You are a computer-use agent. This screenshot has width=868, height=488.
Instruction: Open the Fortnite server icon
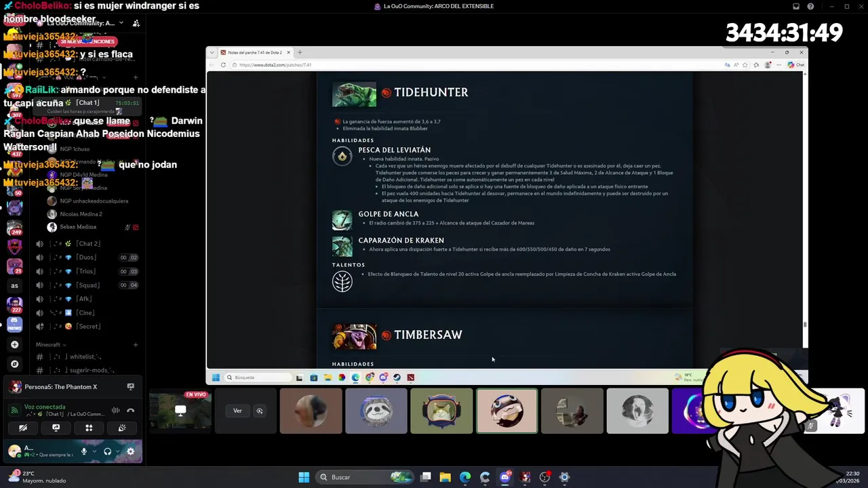(14, 324)
